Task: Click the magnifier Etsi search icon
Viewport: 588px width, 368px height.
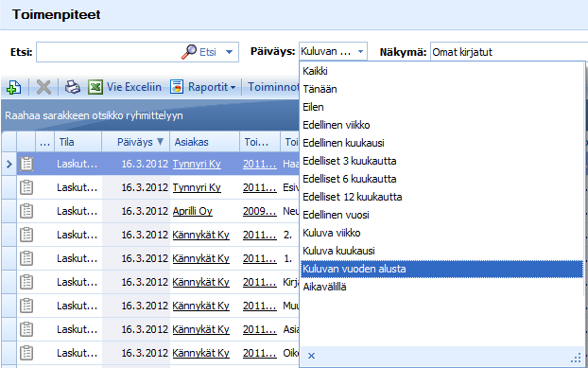Action: coord(189,52)
